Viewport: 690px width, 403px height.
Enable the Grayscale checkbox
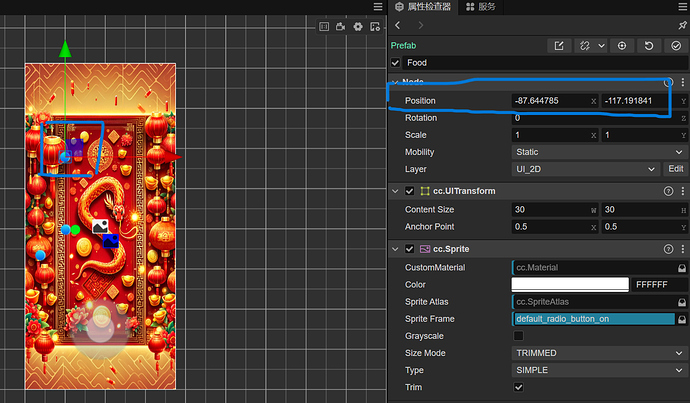click(x=518, y=336)
